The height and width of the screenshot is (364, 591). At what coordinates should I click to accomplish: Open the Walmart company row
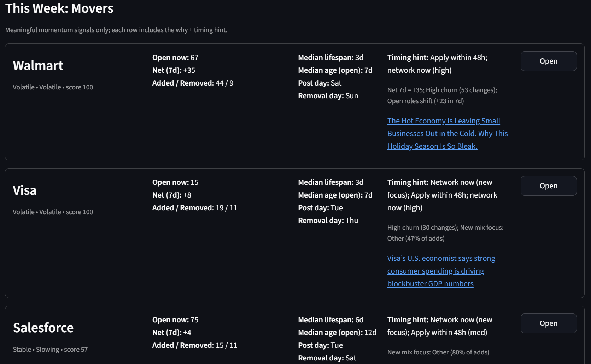tap(548, 61)
